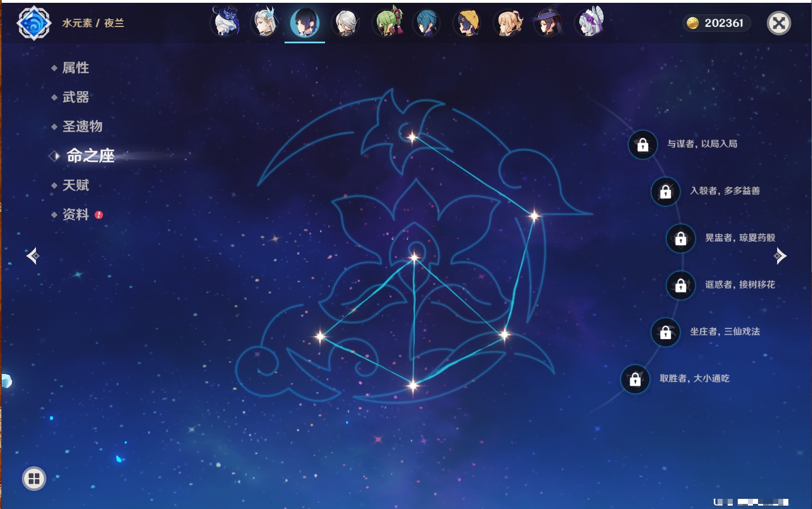Open the 武器 weapon page
This screenshot has height=509, width=812.
76,97
